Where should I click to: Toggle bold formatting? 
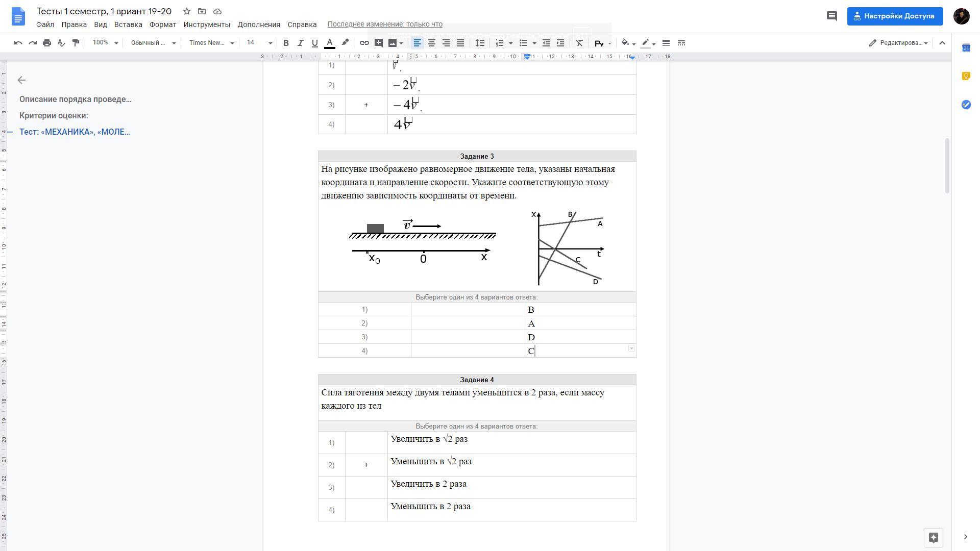click(286, 43)
